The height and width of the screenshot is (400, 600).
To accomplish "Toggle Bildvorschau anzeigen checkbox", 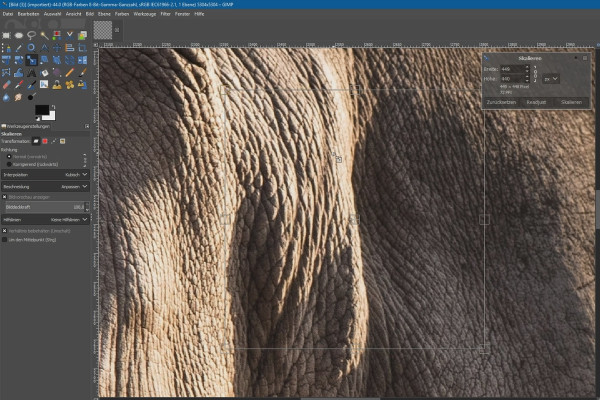I will click(x=5, y=197).
